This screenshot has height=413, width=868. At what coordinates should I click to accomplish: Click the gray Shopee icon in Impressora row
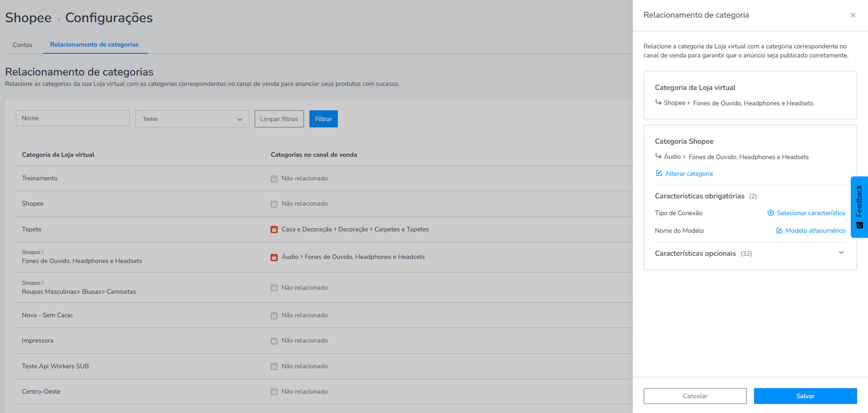tap(274, 341)
